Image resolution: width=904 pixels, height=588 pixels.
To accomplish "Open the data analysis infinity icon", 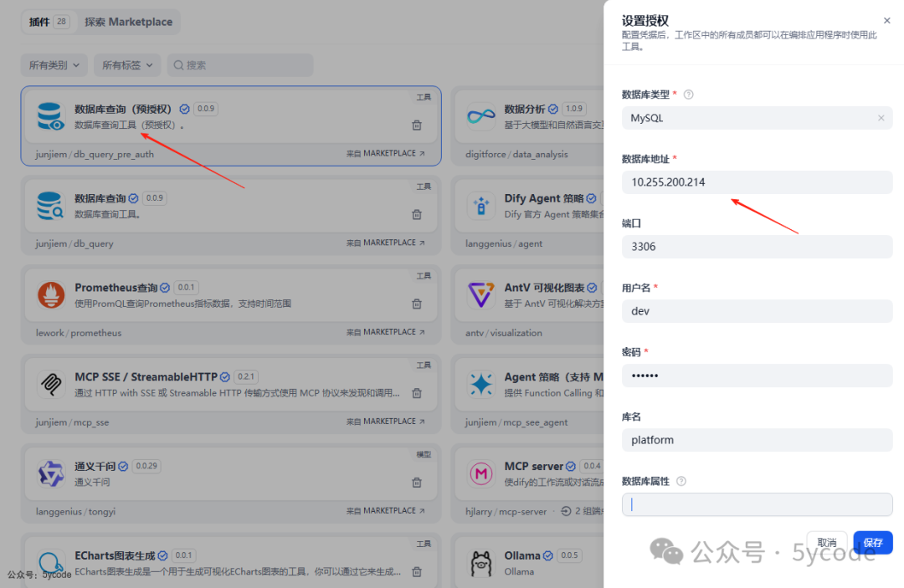I will 480,116.
